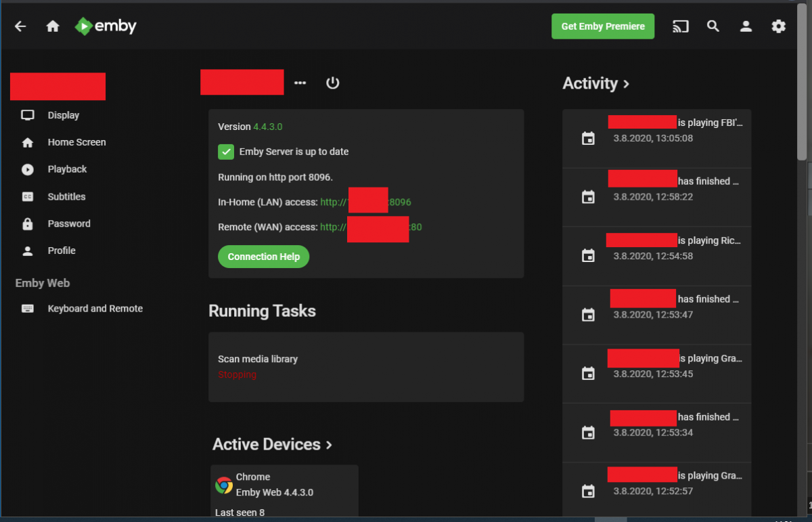Click the server power shutdown toggle
Viewport: 812px width, 522px height.
click(x=332, y=82)
